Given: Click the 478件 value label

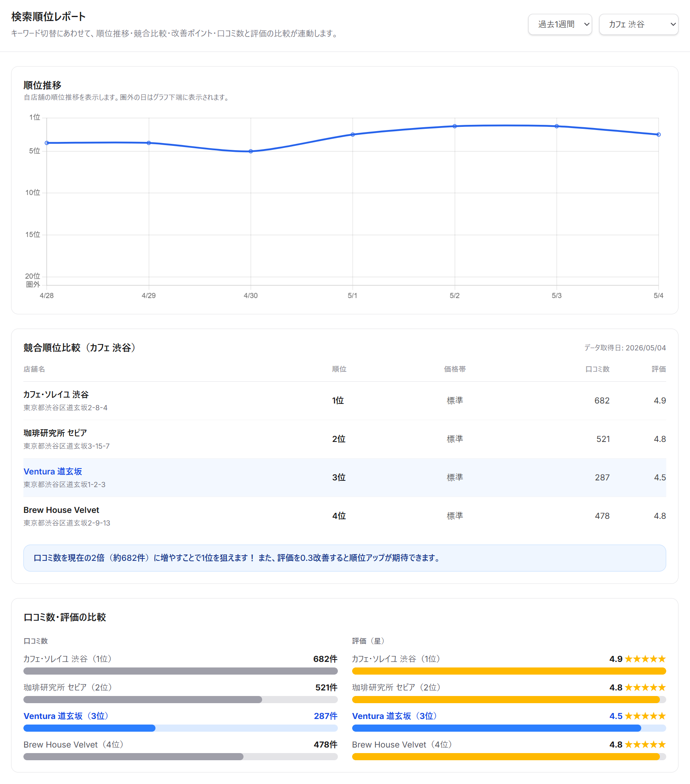Looking at the screenshot, I should 326,745.
